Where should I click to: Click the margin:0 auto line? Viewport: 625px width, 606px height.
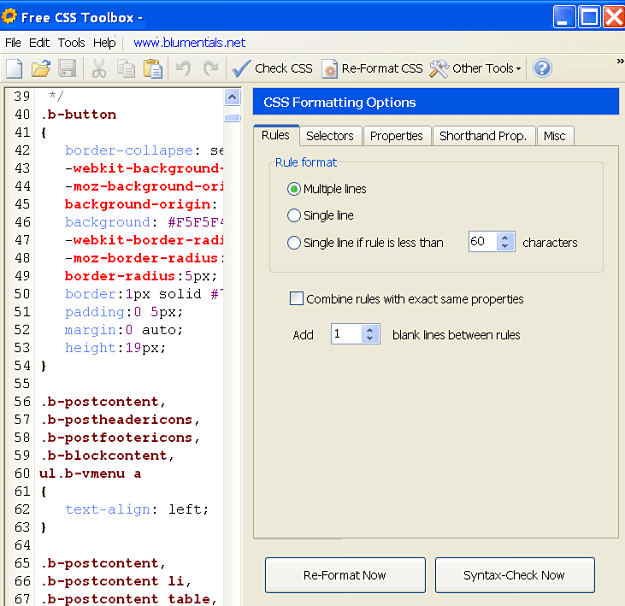tap(124, 330)
